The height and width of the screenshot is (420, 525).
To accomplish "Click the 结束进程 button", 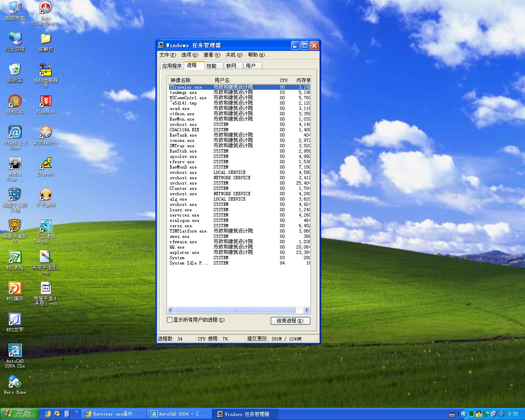I will click(290, 321).
